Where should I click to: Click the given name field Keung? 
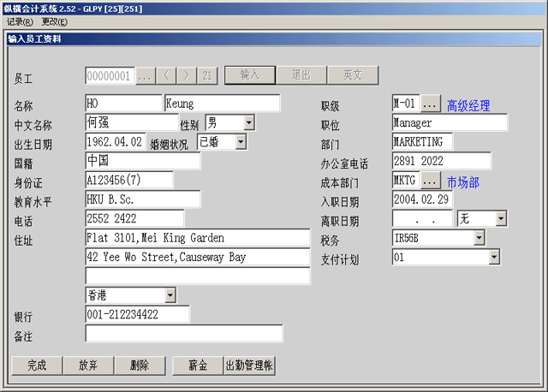pos(223,104)
